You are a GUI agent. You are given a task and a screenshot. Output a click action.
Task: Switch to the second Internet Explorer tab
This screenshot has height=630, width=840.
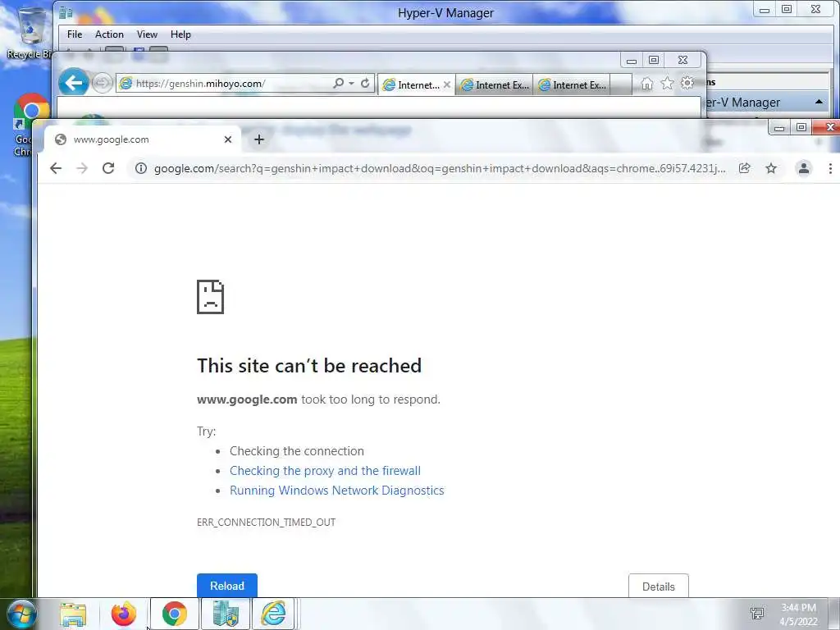coord(494,84)
